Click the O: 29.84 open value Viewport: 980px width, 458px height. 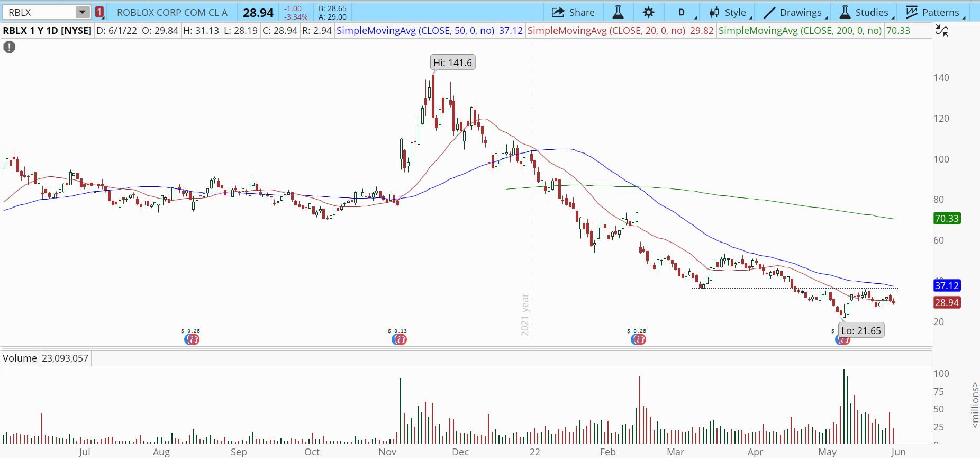[x=160, y=31]
